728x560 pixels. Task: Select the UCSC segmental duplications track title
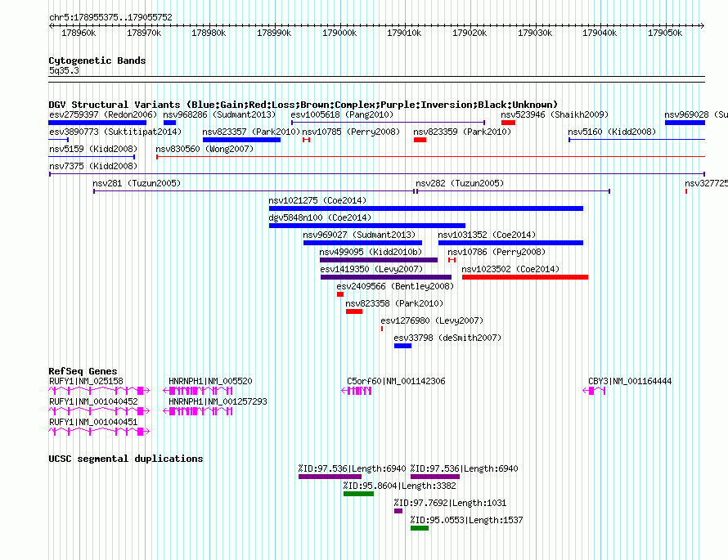point(126,459)
